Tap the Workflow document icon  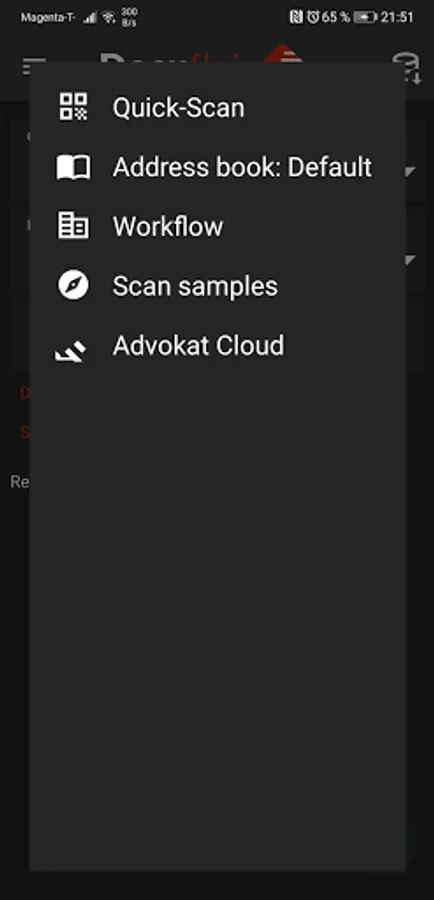click(x=73, y=226)
